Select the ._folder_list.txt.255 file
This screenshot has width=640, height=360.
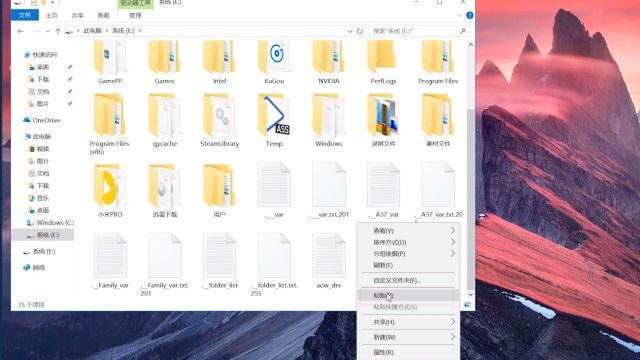(x=274, y=264)
